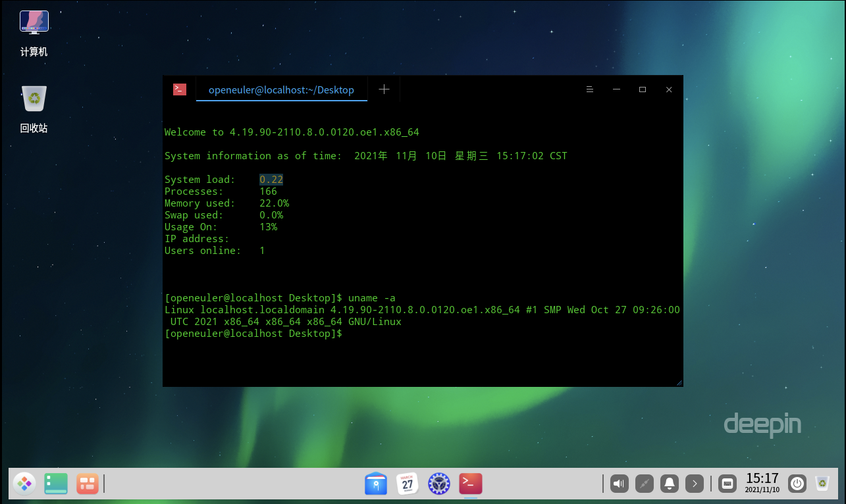Click the 'Swap used:' label
Screen dimensions: 846x504
pos(194,215)
